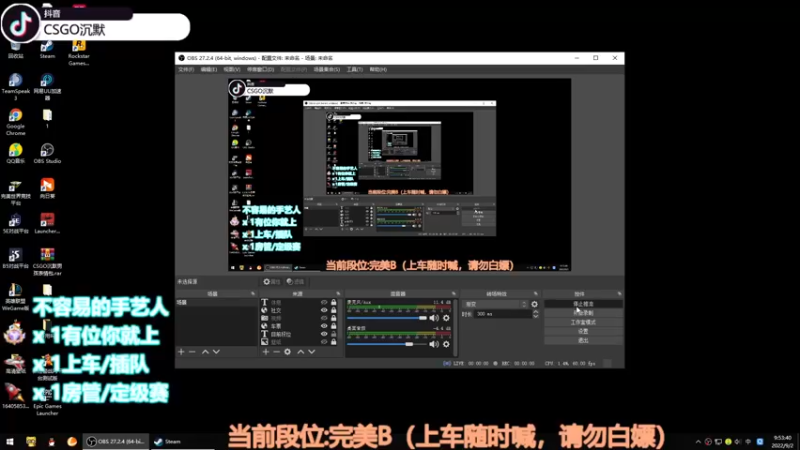Open 文件(F) menu in OBS

pos(186,69)
